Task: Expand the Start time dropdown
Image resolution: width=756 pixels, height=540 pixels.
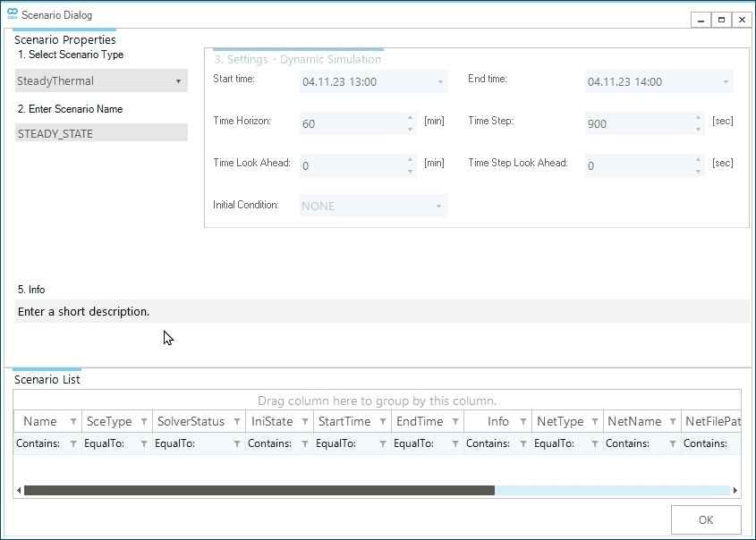Action: tap(440, 82)
